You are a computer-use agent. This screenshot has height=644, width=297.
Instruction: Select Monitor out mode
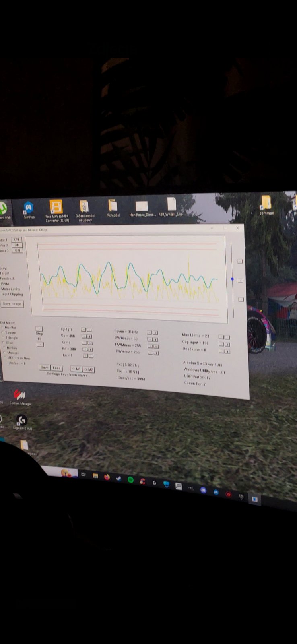(x=9, y=328)
